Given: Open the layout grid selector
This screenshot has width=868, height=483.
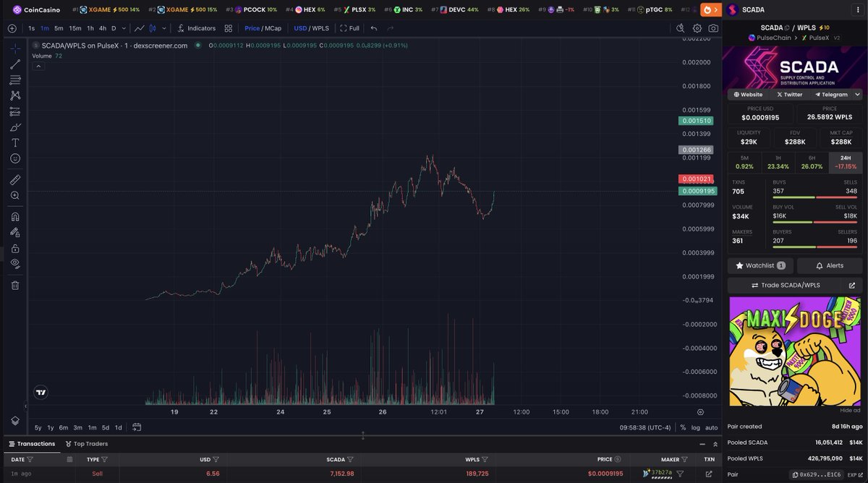Looking at the screenshot, I should pos(229,28).
